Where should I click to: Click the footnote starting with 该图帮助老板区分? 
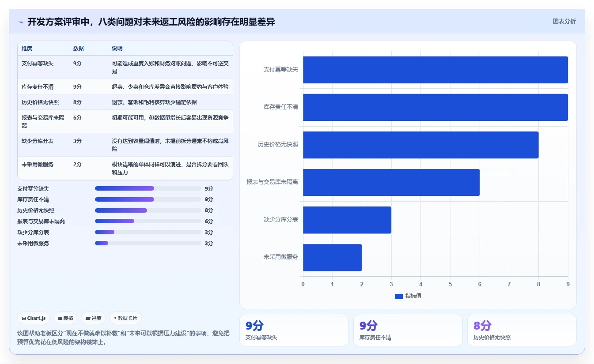point(123,338)
